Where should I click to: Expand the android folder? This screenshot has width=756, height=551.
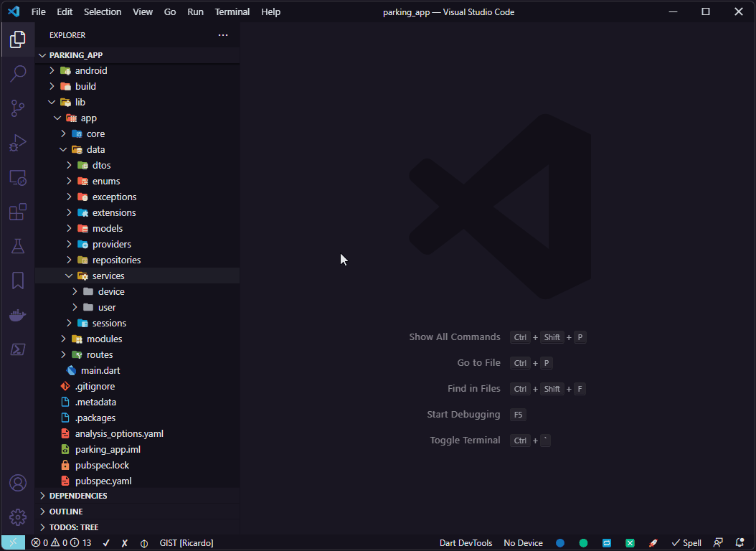coord(138,70)
